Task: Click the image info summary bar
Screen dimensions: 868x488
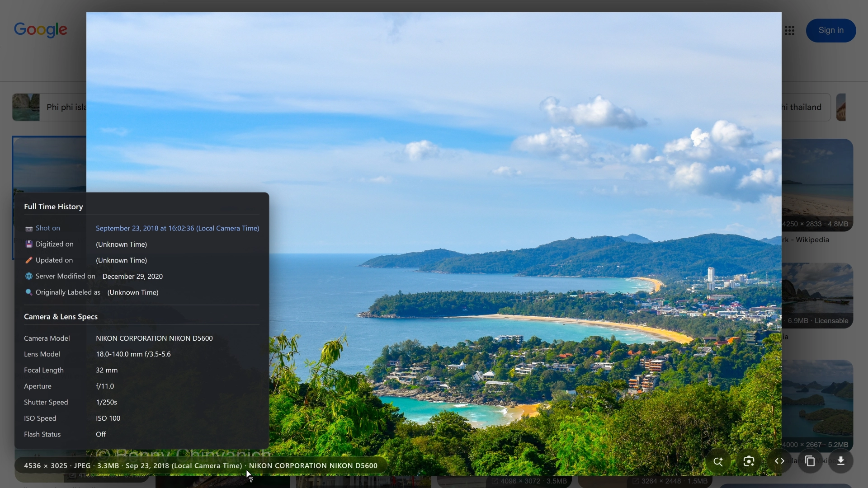Action: (x=201, y=465)
